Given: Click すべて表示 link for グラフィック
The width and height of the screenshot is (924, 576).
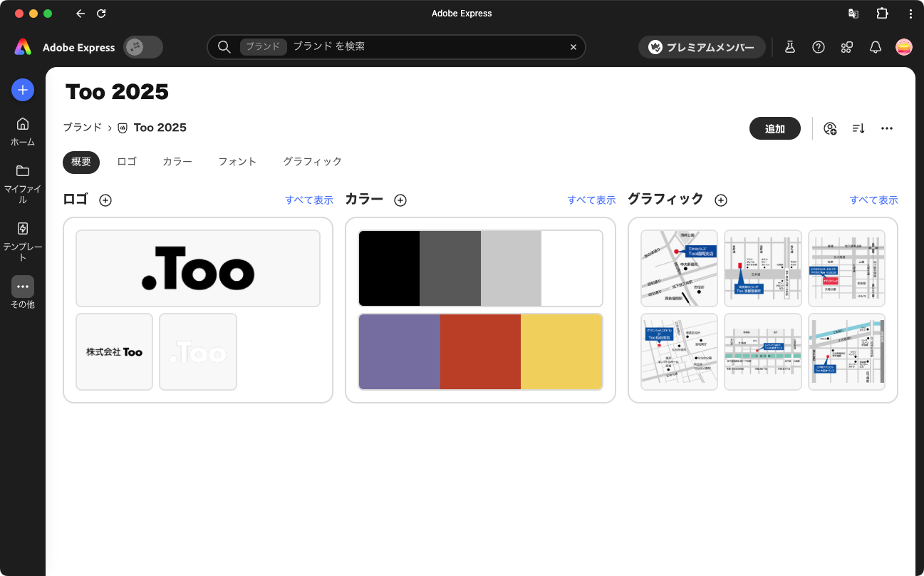Looking at the screenshot, I should [x=873, y=200].
